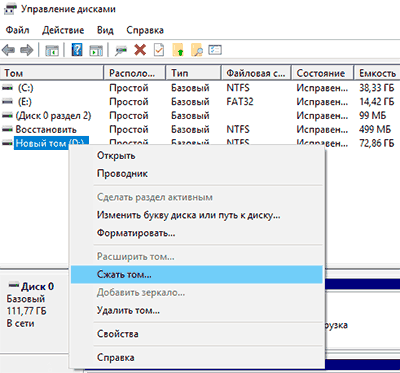
Task: Click the properties checkmark document icon
Action: [159, 50]
